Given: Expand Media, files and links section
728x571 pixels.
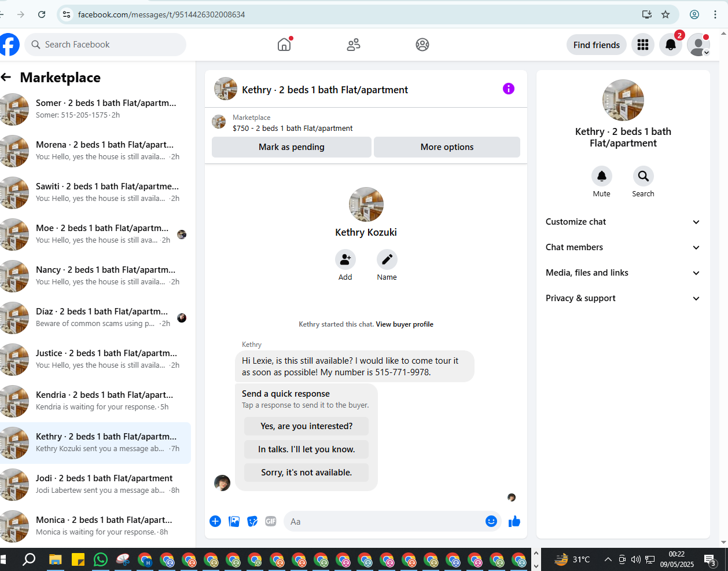Looking at the screenshot, I should (623, 273).
